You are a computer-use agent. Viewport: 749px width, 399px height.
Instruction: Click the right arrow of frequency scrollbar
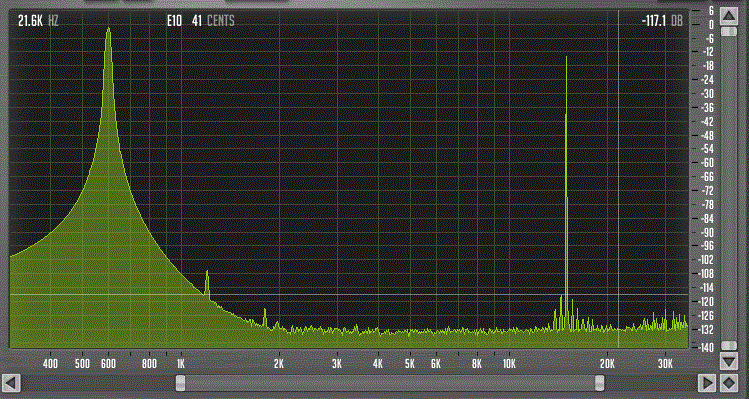(x=707, y=383)
